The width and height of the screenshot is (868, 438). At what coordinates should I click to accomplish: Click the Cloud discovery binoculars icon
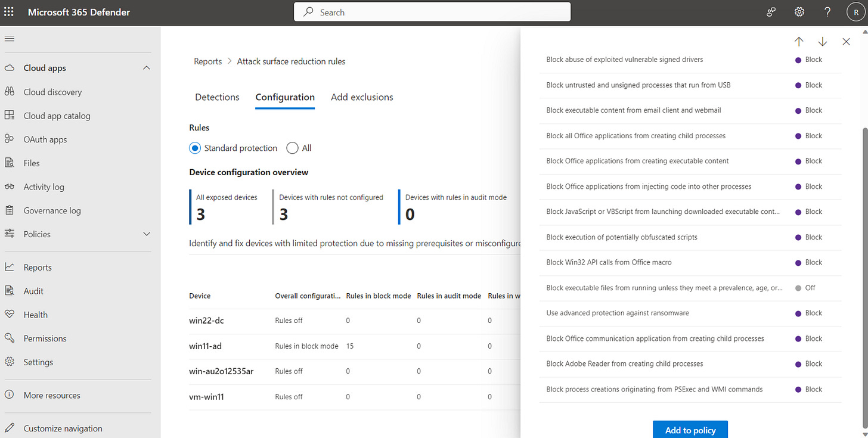(9, 92)
